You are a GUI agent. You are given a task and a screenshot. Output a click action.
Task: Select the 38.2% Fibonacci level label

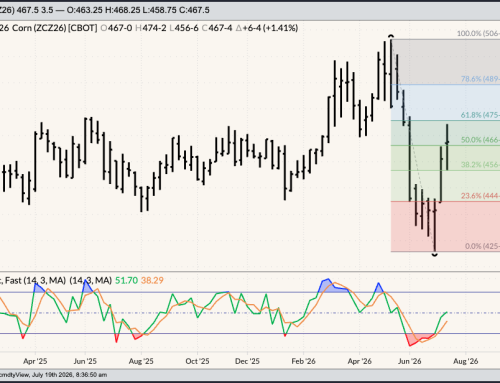click(480, 164)
